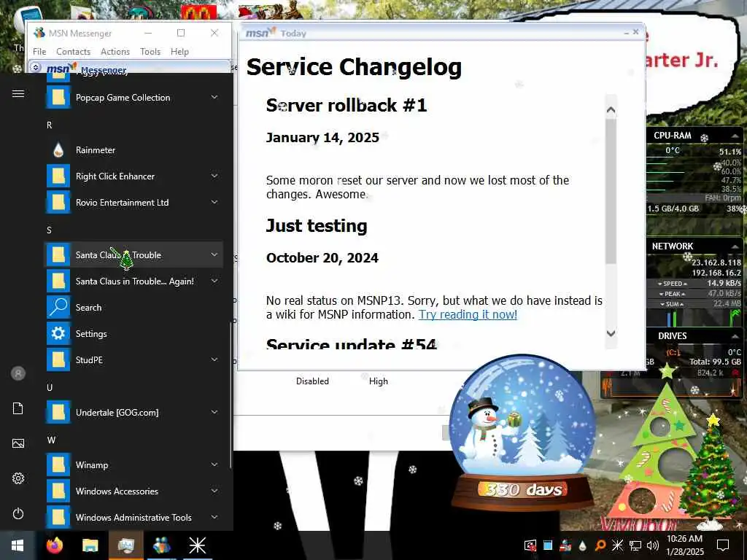
Task: Click the snowflake tray icon
Action: coord(617,545)
